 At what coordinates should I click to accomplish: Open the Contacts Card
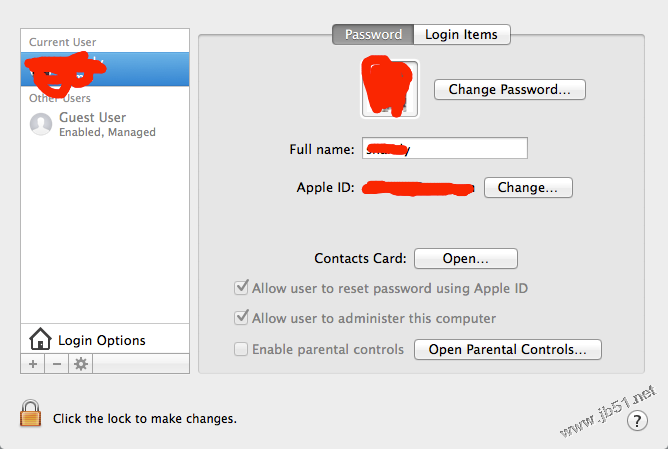coord(465,258)
